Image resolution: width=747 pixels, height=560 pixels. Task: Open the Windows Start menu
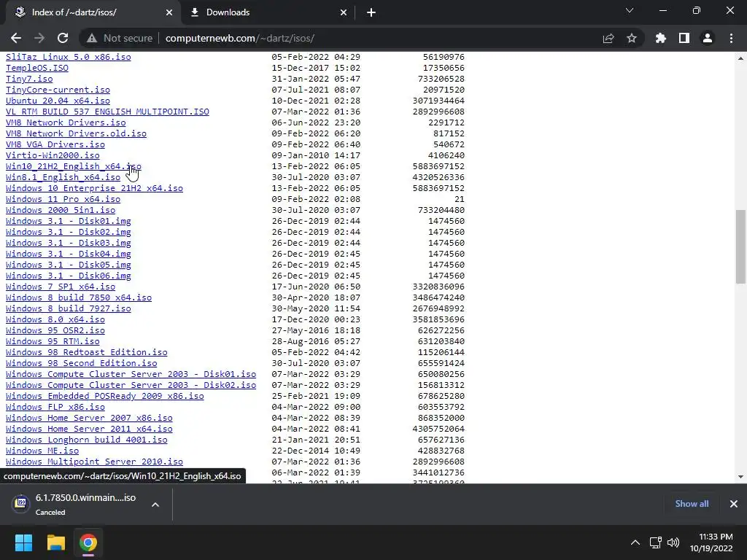coord(23,542)
